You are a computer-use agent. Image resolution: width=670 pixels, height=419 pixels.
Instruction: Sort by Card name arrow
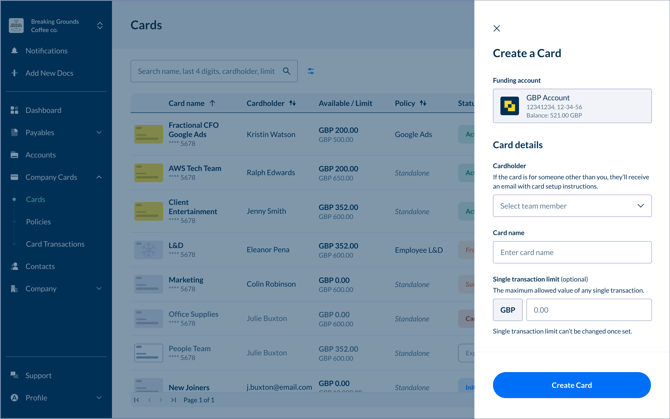point(212,103)
